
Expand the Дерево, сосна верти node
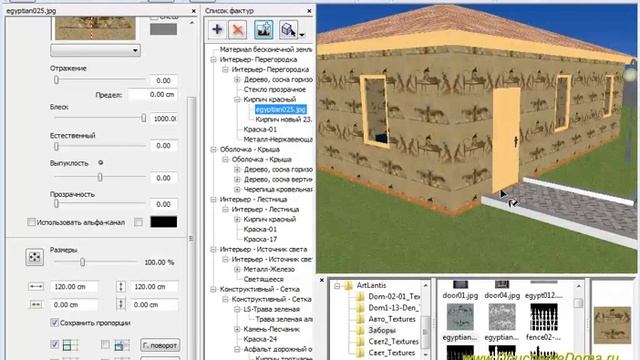coord(237,179)
